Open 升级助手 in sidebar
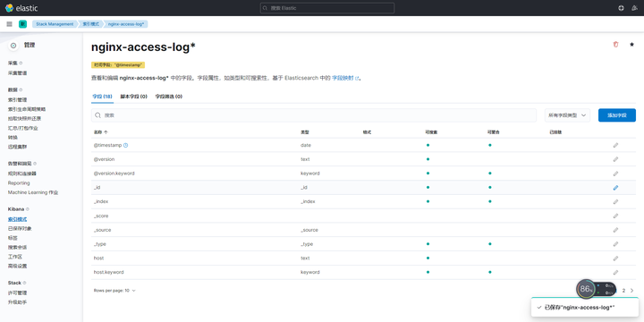 coord(18,302)
